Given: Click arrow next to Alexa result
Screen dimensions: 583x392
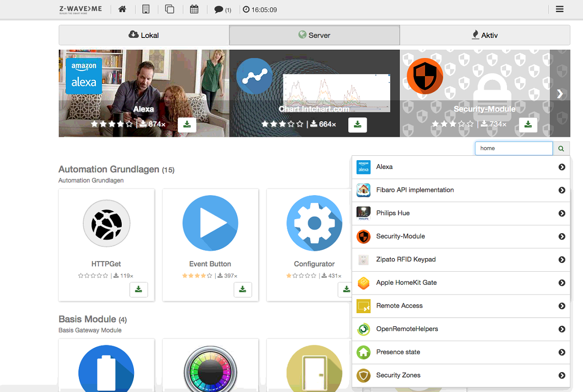Looking at the screenshot, I should 562,167.
